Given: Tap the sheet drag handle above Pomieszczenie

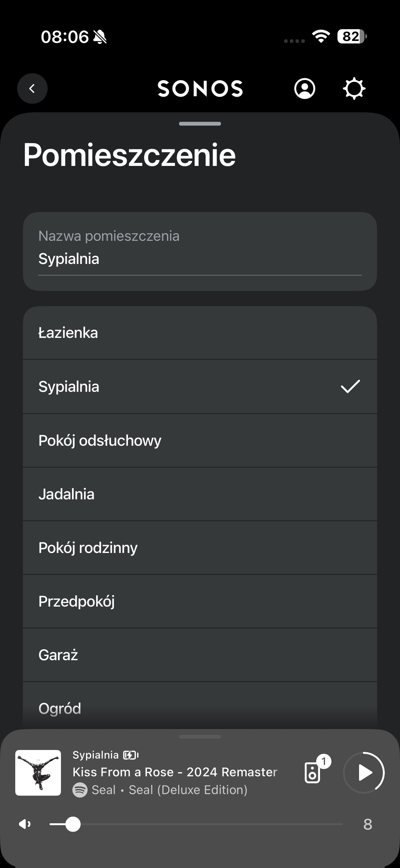Looking at the screenshot, I should click(200, 124).
